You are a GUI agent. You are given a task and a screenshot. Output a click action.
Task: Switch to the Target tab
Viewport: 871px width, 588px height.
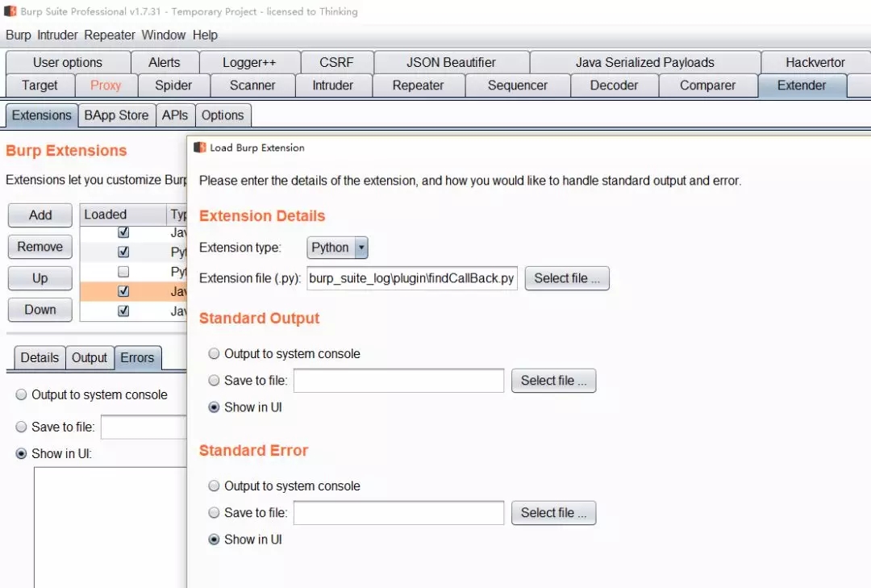pyautogui.click(x=40, y=85)
